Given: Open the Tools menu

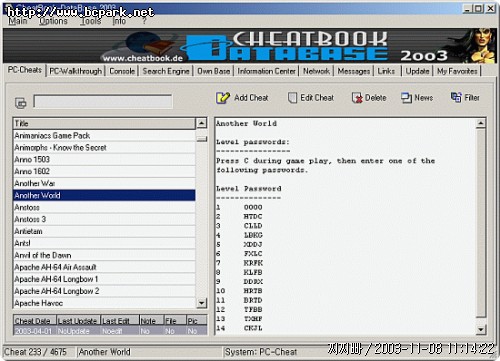Looking at the screenshot, I should pos(90,21).
